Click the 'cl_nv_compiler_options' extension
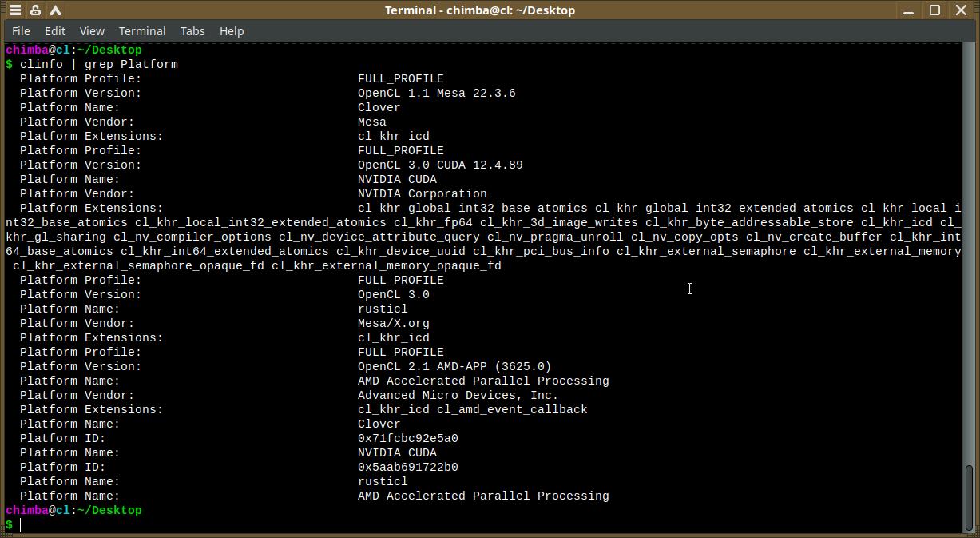Screen dimensions: 980x538 coord(192,237)
